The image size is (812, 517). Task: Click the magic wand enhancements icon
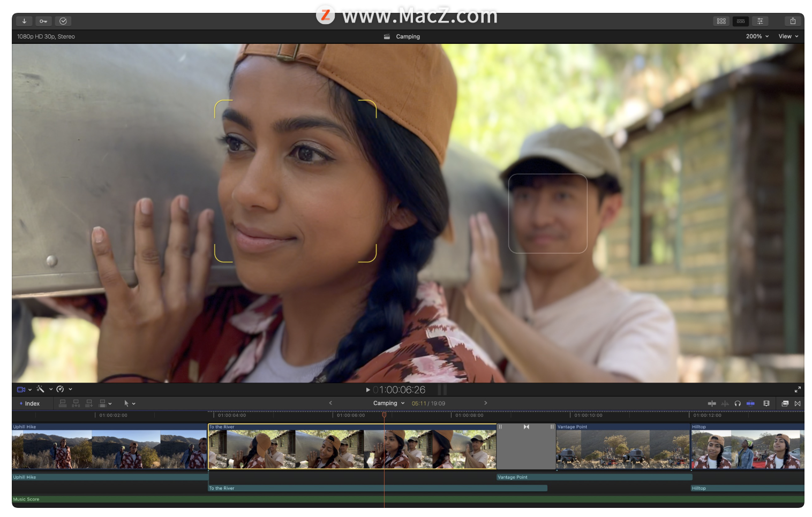tap(40, 389)
